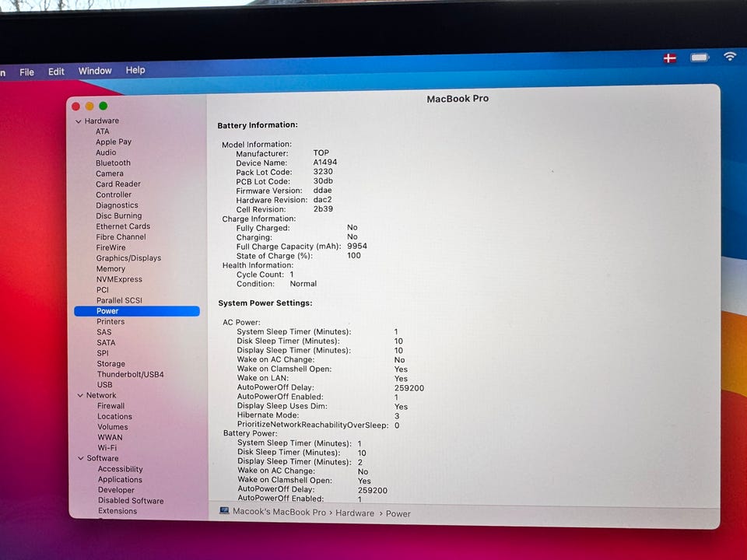The image size is (747, 560).
Task: Click the yellow minimize window button
Action: coord(89,107)
